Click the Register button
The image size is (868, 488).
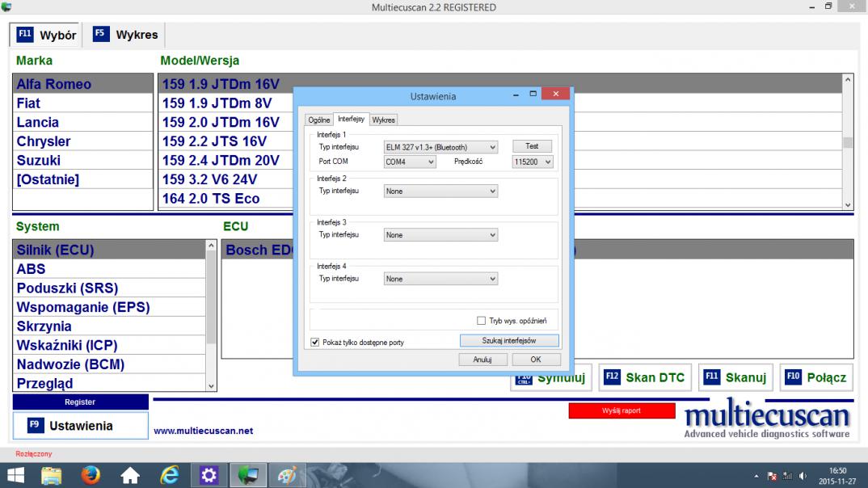(x=80, y=402)
